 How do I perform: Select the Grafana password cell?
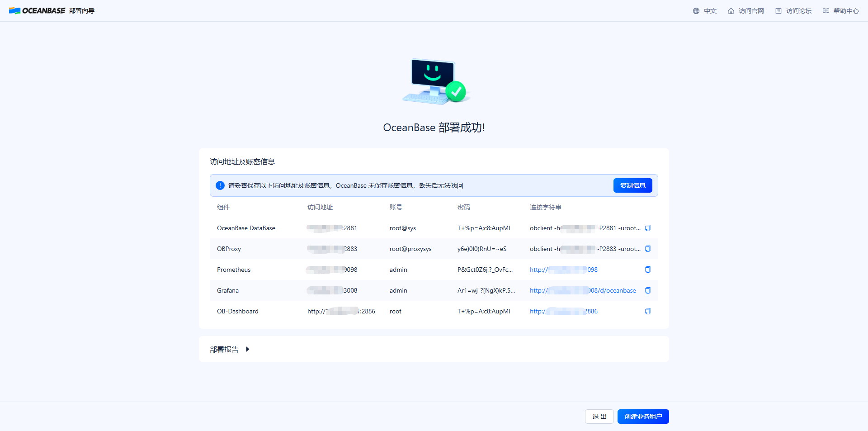coord(486,290)
